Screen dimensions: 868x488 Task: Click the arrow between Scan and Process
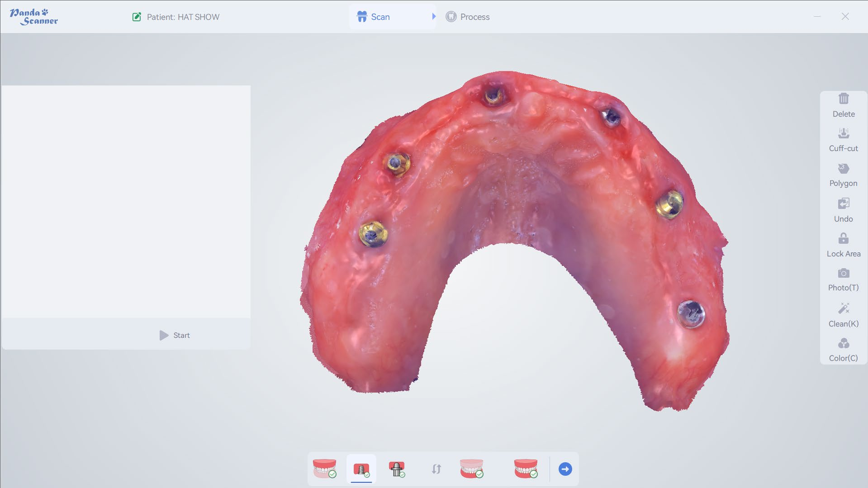point(434,16)
